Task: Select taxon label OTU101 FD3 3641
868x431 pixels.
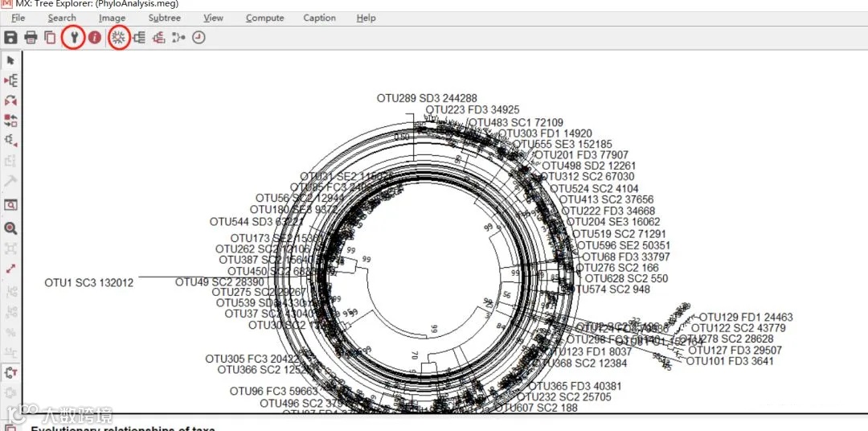Action: pos(730,361)
